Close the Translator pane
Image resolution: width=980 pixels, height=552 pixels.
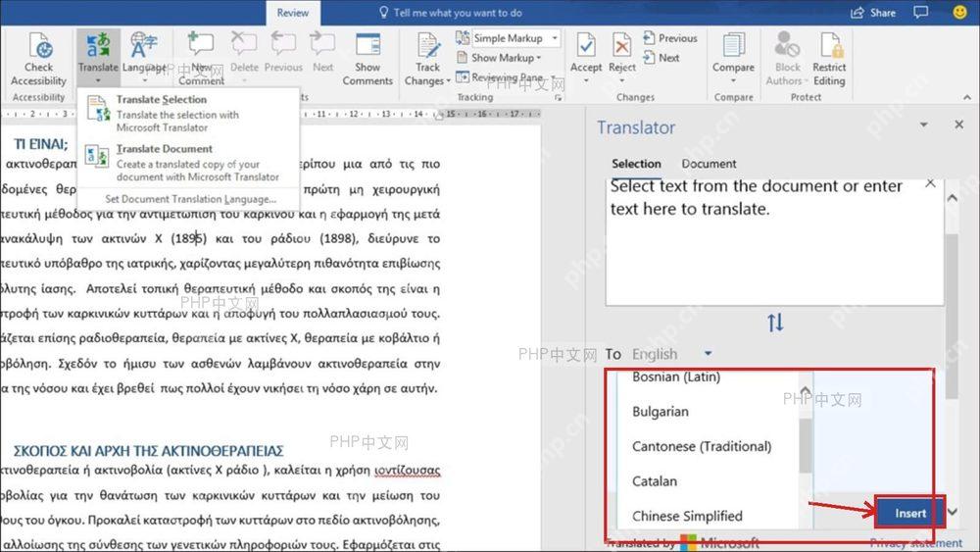pos(959,125)
